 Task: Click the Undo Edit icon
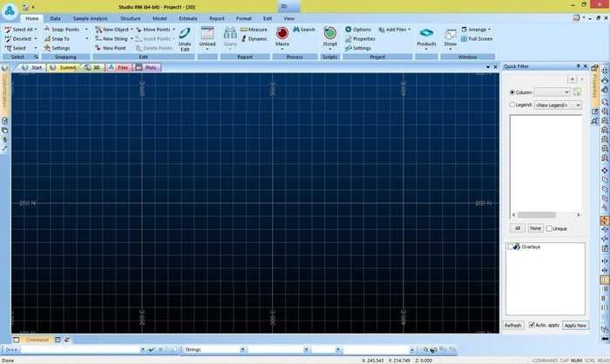coord(185,33)
